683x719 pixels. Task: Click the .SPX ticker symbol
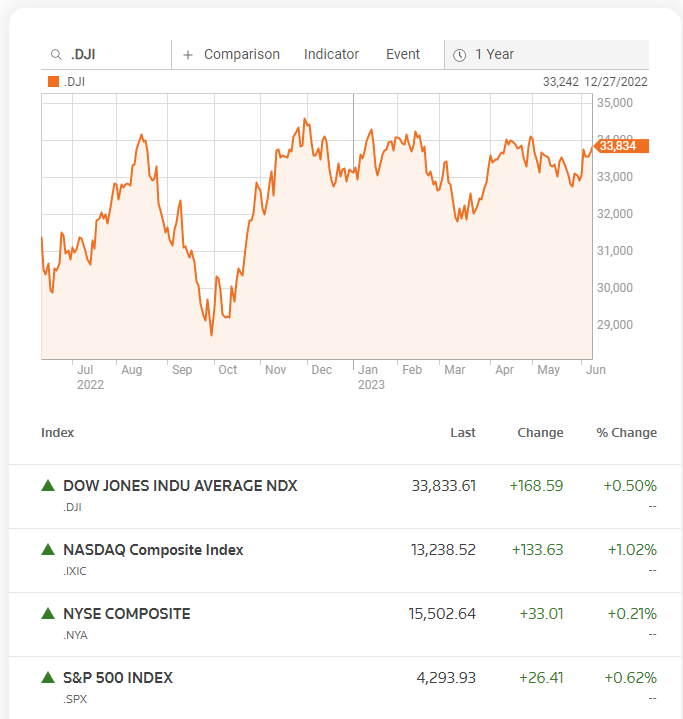tap(75, 699)
